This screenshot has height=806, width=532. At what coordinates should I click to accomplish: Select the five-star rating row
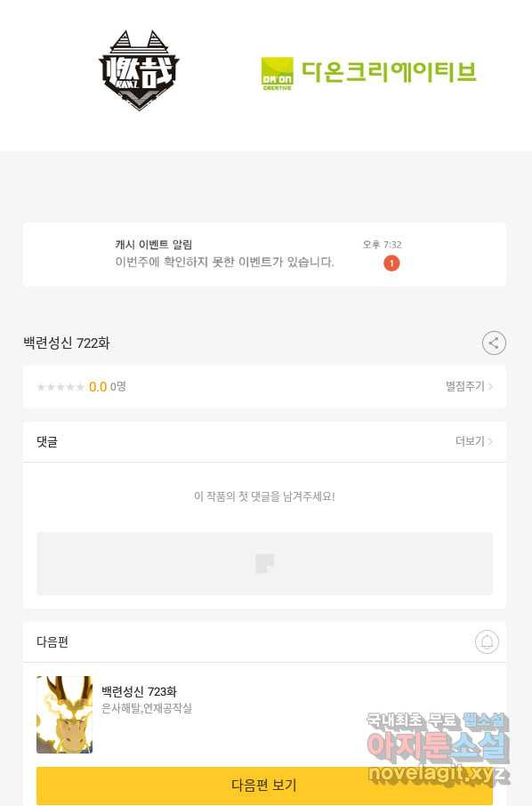coord(265,387)
